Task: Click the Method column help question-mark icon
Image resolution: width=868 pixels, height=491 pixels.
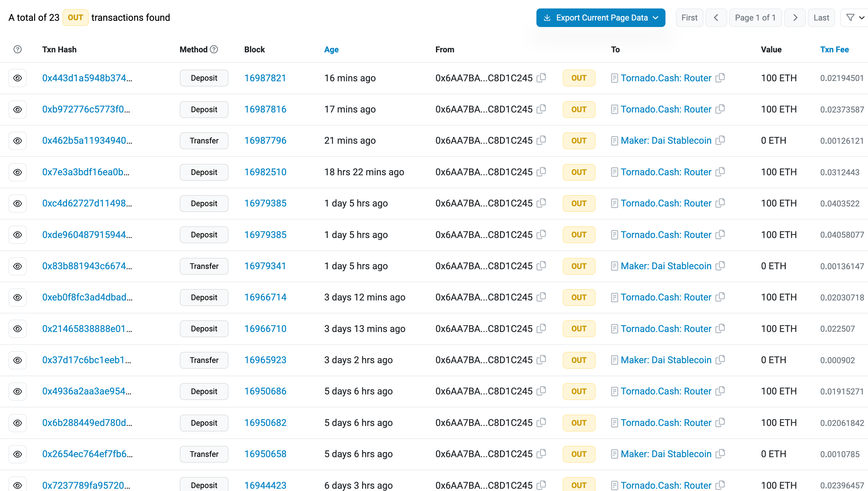Action: 214,49
